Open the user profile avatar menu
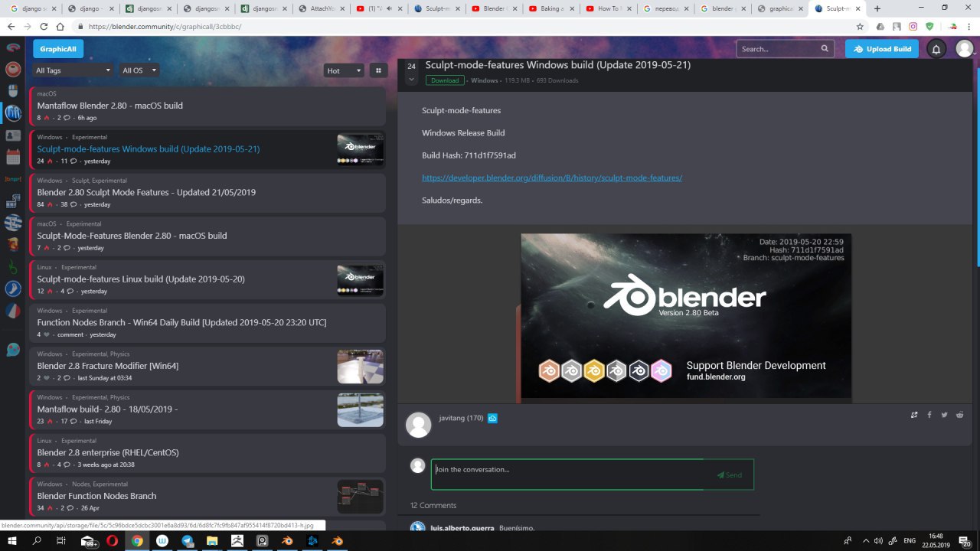 coord(965,49)
